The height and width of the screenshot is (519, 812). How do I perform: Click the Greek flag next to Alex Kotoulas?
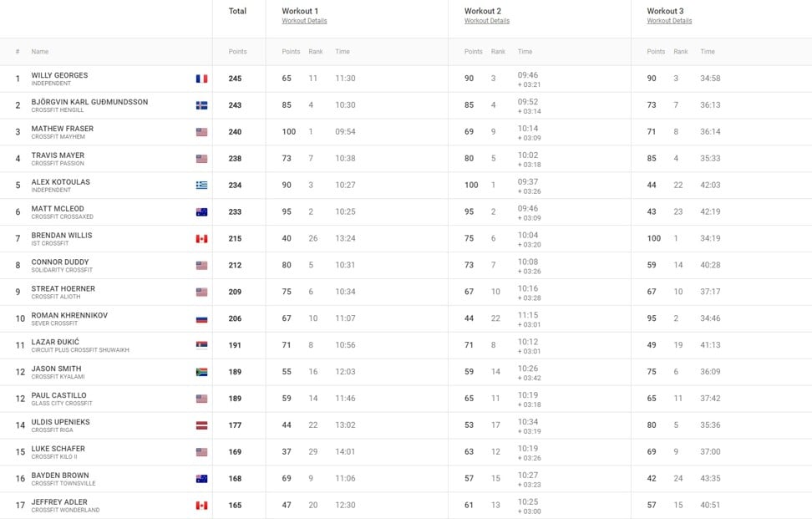(x=201, y=185)
